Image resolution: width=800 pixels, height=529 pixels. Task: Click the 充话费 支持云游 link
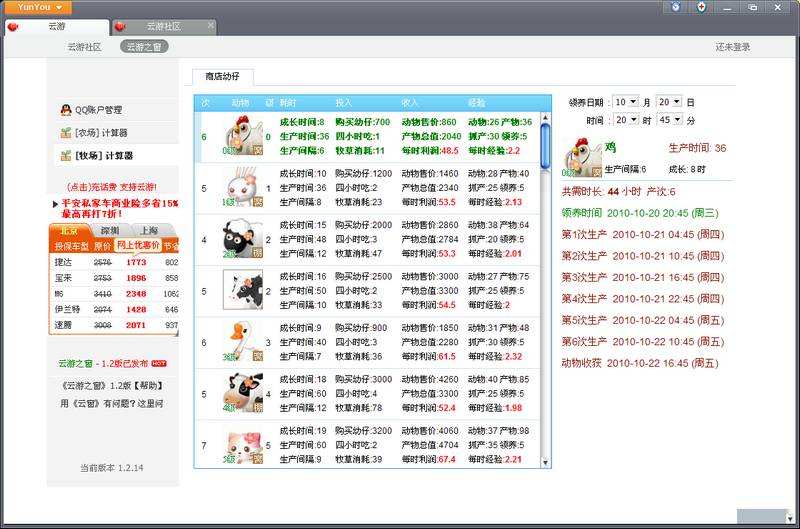pyautogui.click(x=112, y=187)
